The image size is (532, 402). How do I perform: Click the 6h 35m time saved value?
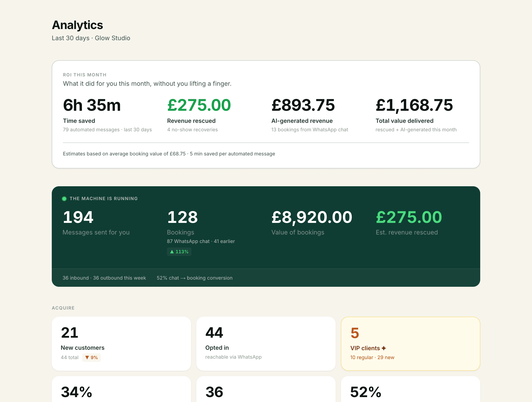click(x=92, y=105)
